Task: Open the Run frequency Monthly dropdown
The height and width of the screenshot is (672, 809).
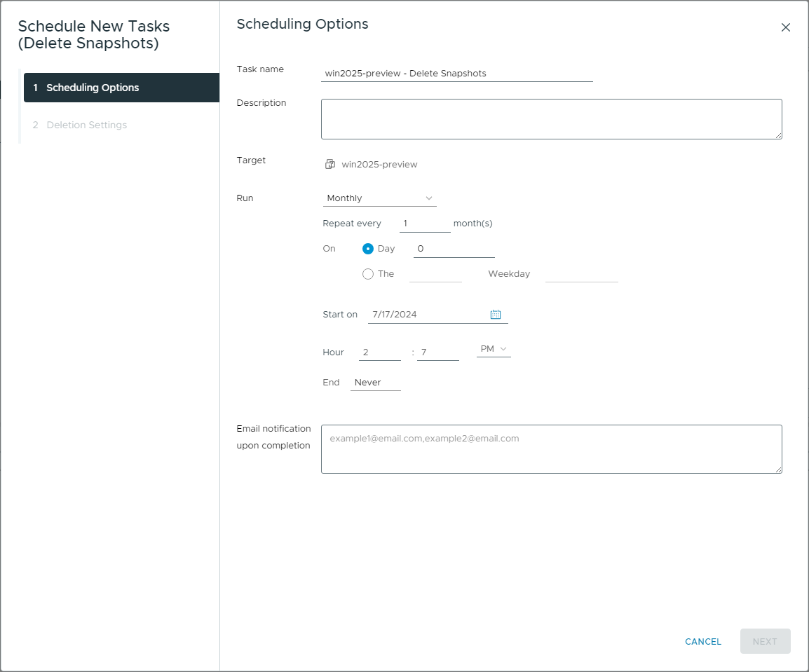Action: (x=379, y=198)
